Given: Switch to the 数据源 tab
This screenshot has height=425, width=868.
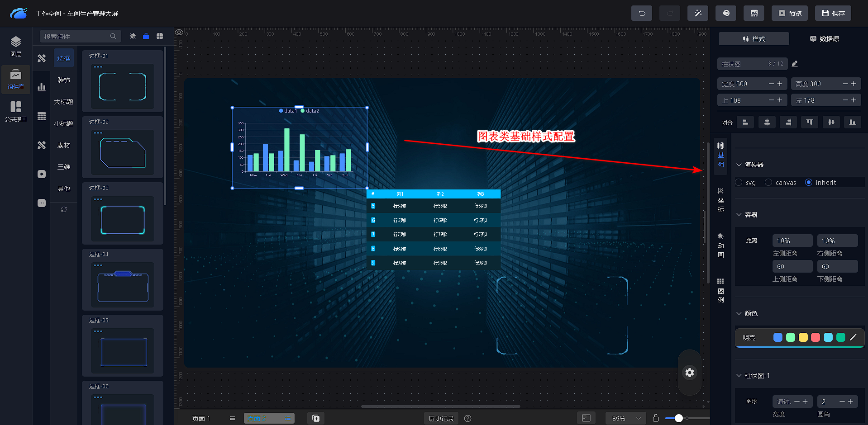Looking at the screenshot, I should [x=824, y=39].
